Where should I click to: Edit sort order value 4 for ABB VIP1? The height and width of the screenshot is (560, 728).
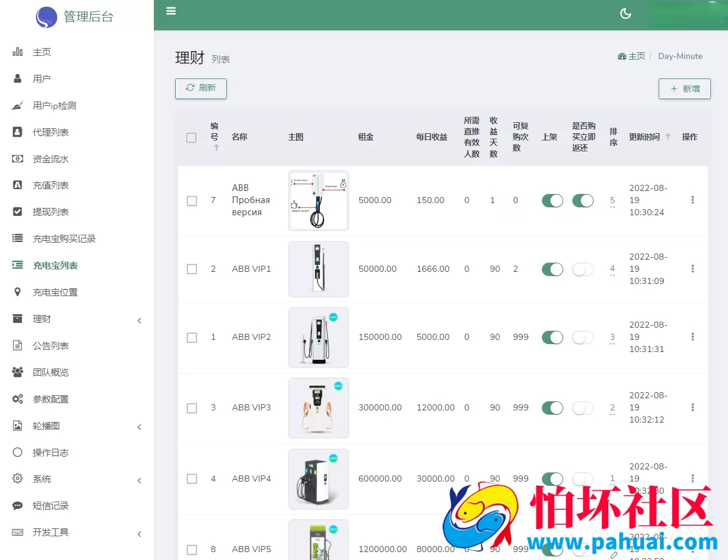[612, 268]
